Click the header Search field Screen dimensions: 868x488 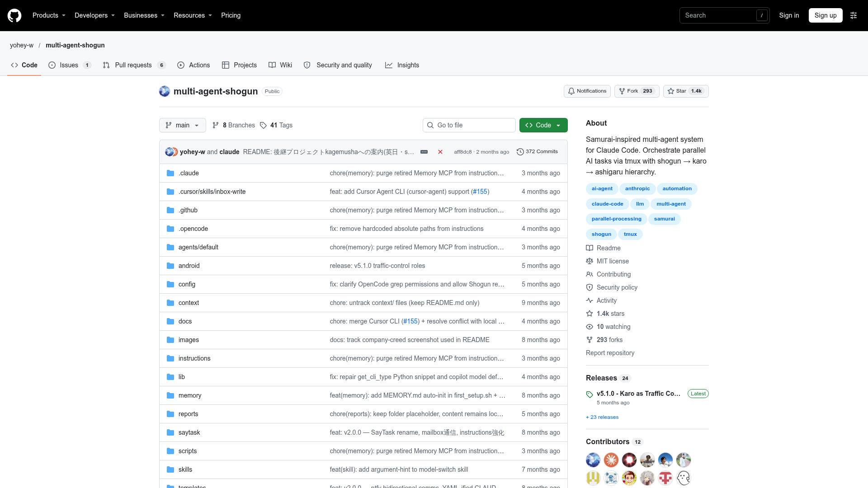pyautogui.click(x=724, y=15)
